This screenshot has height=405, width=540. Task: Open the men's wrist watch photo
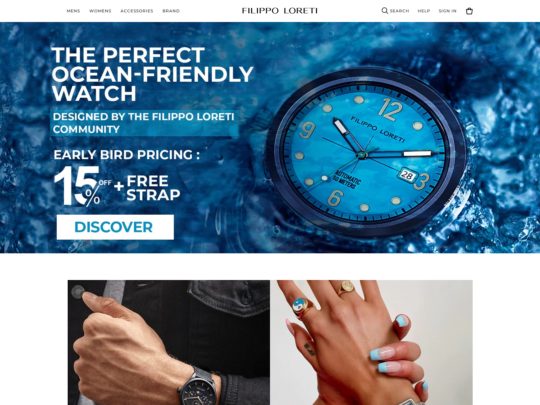click(169, 342)
